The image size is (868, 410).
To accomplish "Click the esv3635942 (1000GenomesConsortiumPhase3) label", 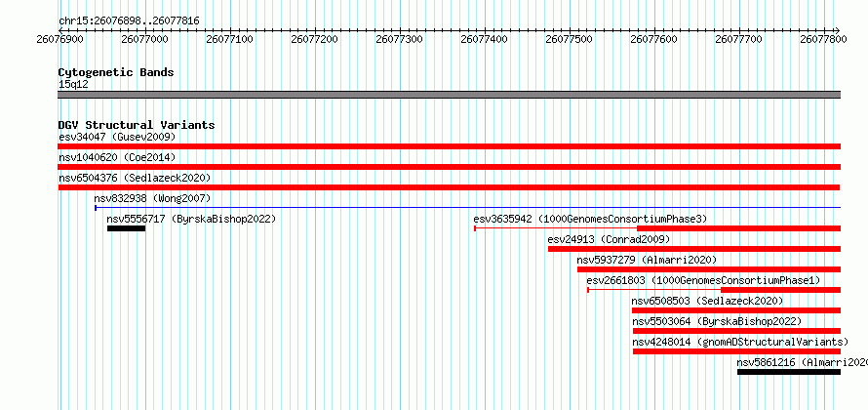I will tap(590, 219).
